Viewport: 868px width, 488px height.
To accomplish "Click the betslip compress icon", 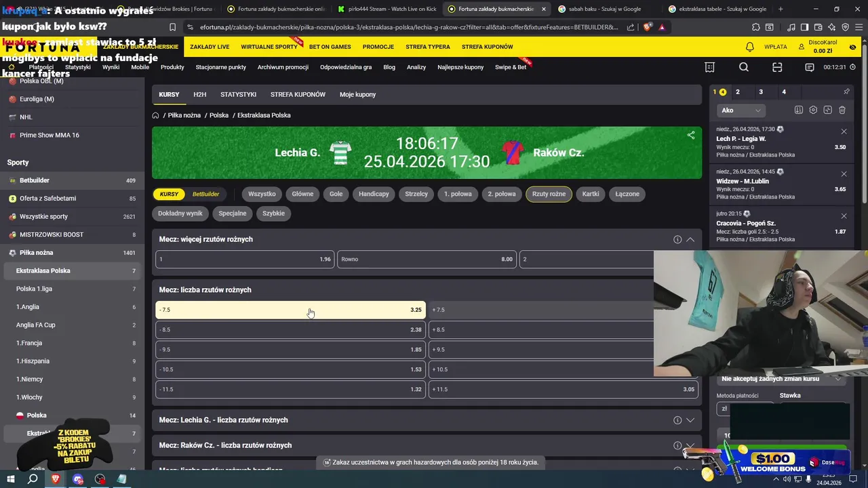I will point(827,110).
